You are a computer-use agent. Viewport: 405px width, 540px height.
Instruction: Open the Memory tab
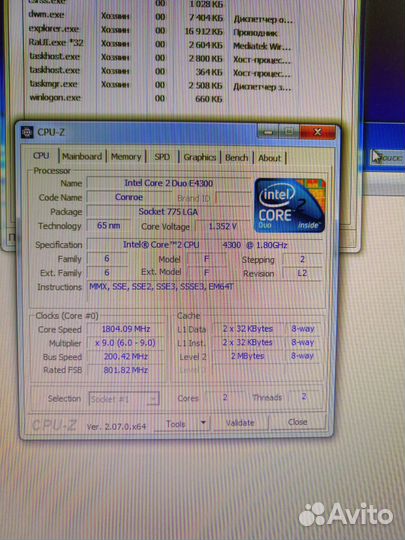(x=126, y=157)
